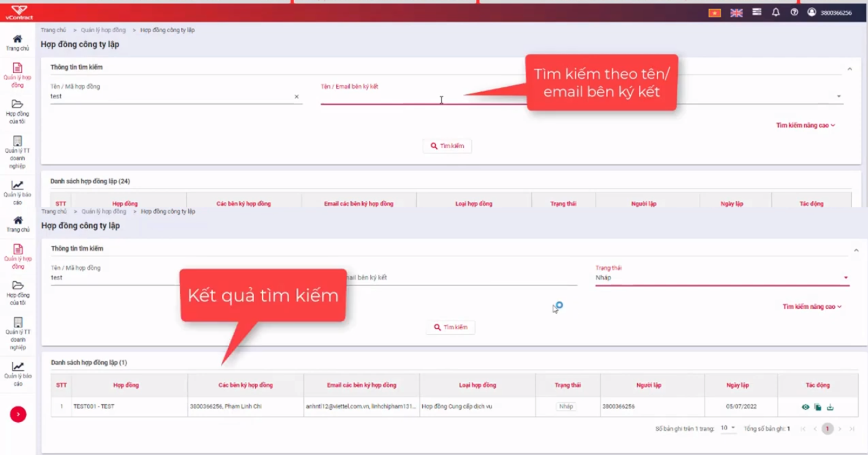
Task: Expand the red sidebar arrow button
Action: [x=18, y=414]
